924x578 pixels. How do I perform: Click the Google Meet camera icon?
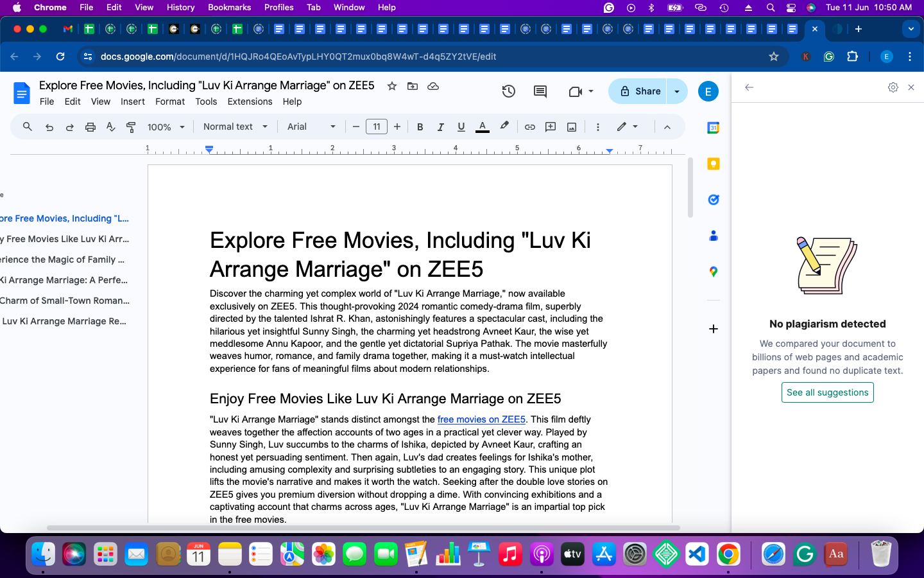click(576, 92)
